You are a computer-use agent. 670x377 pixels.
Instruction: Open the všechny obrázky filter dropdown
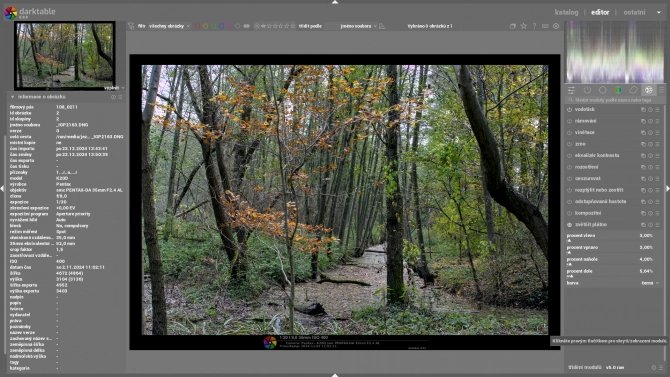click(x=169, y=26)
